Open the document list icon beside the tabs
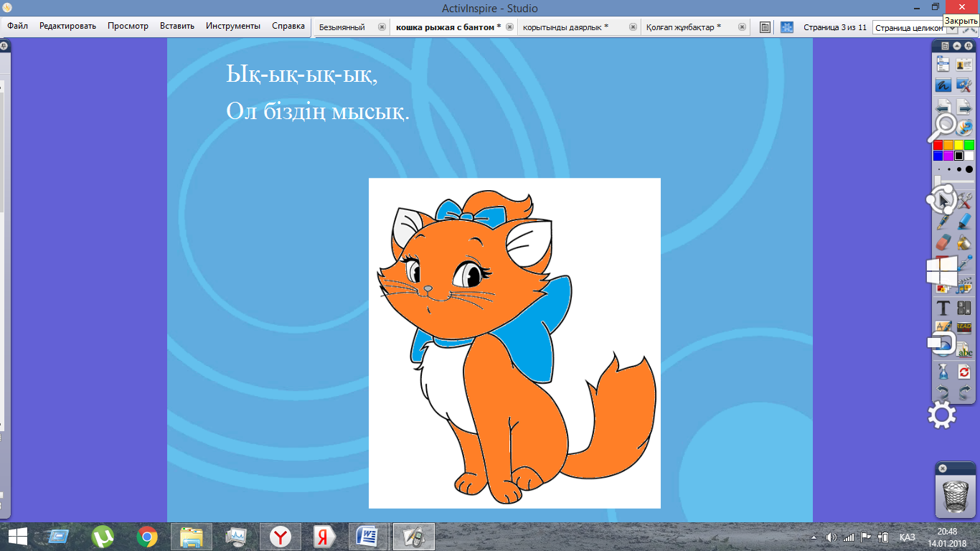 pos(765,27)
